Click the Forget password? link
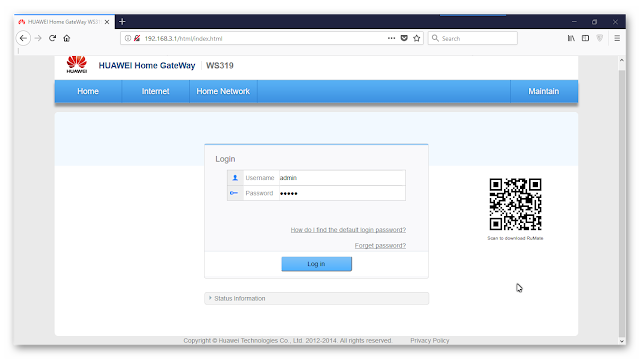 coord(380,245)
